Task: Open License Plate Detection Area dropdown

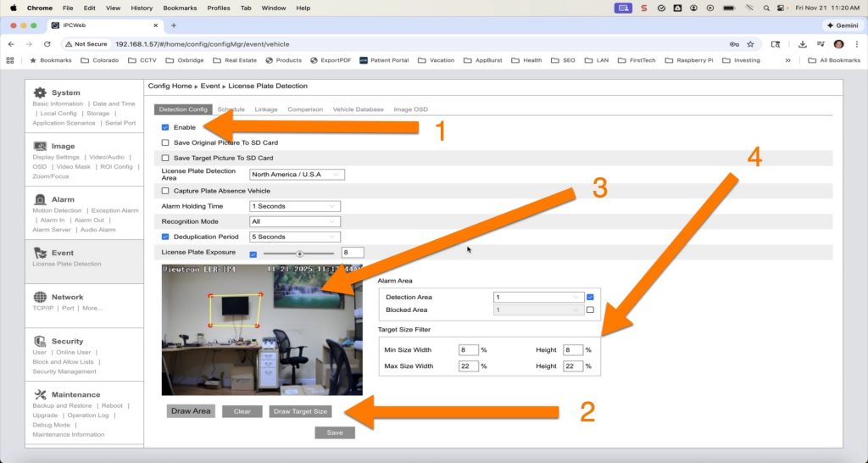Action: tap(297, 175)
